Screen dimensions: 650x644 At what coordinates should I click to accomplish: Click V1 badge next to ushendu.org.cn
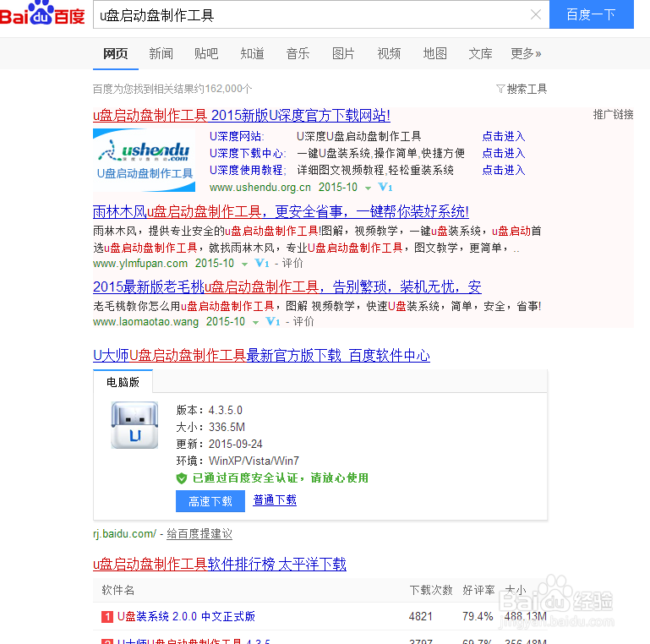click(x=385, y=188)
